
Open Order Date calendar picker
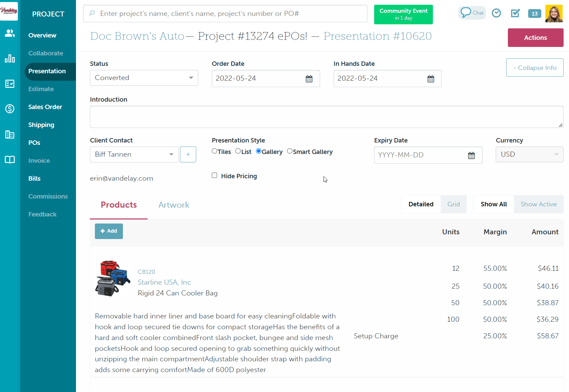[309, 79]
